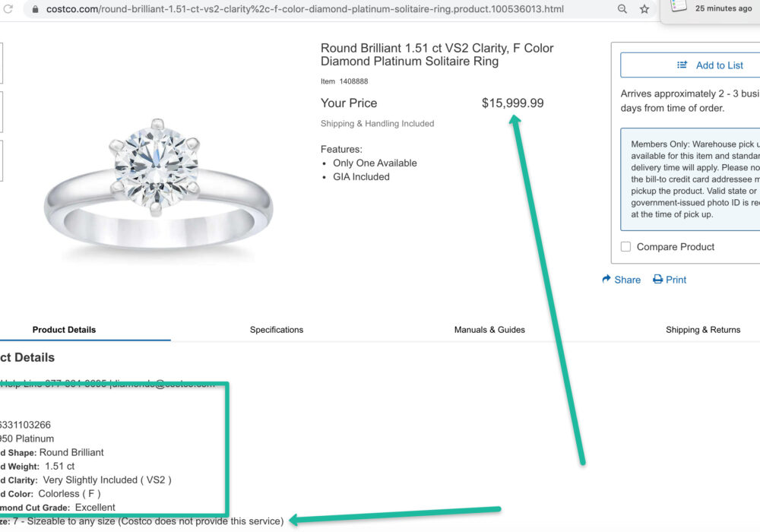This screenshot has height=532, width=760.
Task: Open the Specifications tab
Action: point(277,330)
